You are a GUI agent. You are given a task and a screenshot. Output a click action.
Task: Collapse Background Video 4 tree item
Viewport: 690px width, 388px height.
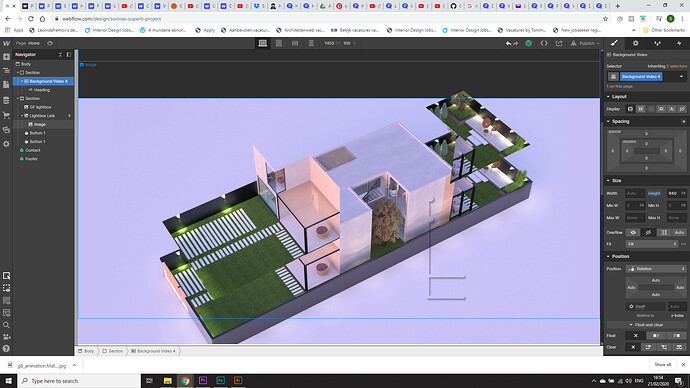click(22, 81)
